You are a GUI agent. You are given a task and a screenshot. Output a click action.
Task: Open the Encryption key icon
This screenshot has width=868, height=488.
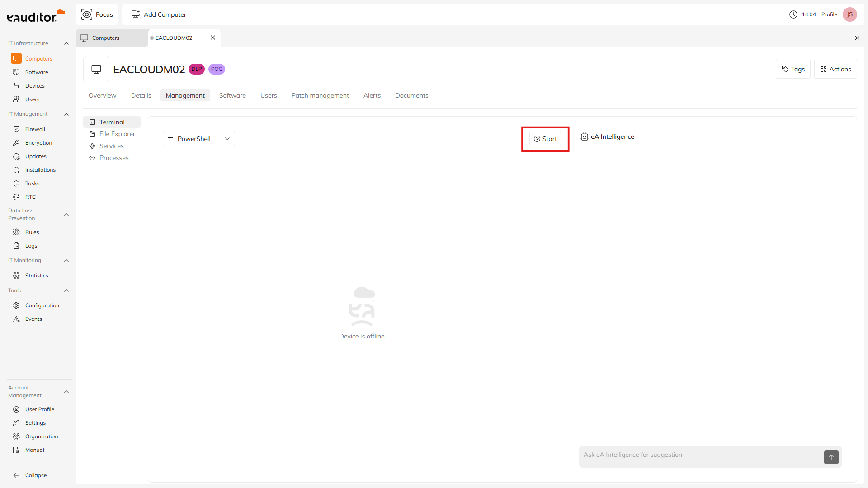[x=16, y=143]
